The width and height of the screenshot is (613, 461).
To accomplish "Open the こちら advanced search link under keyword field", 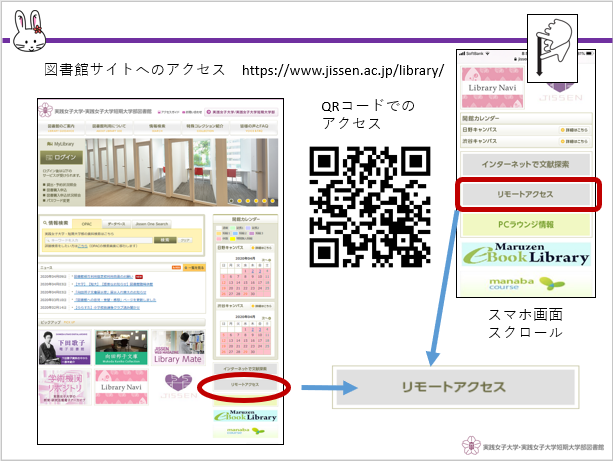I will [x=82, y=246].
